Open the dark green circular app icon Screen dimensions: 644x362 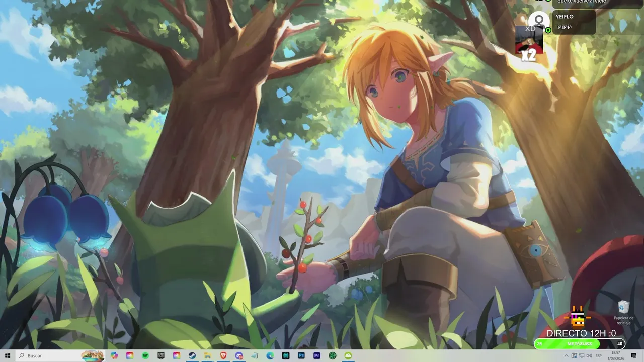click(x=333, y=355)
